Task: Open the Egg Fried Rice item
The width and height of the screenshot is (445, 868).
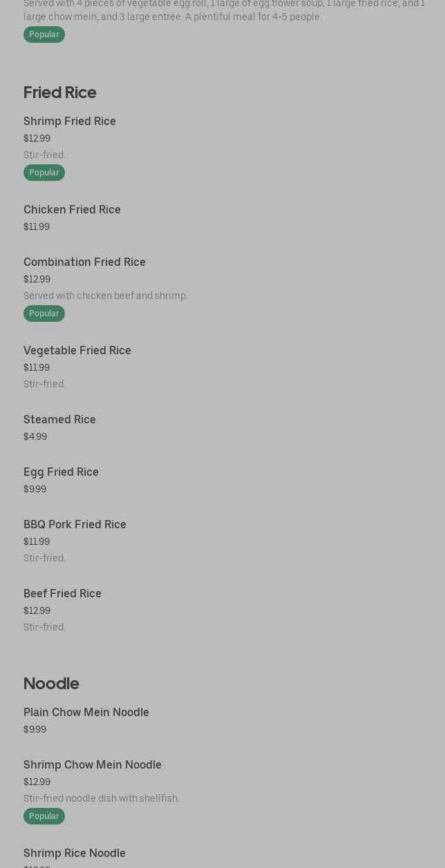Action: [61, 472]
